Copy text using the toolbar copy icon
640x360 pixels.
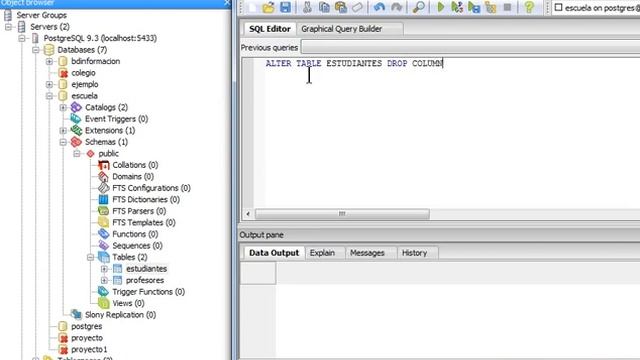pos(324,7)
